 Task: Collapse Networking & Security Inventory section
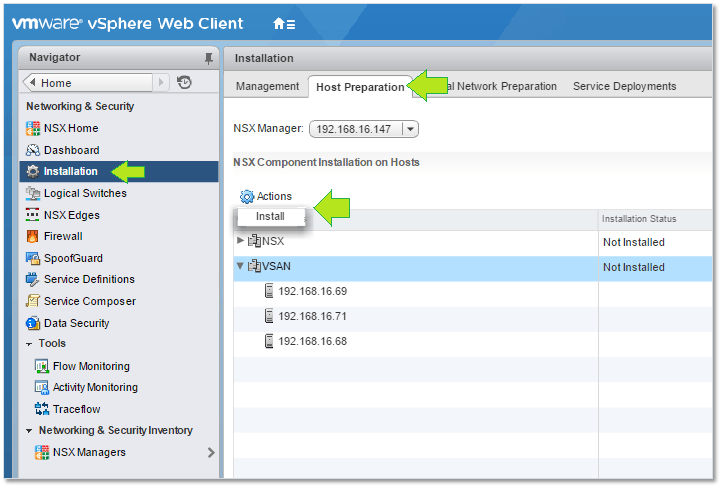click(x=29, y=431)
